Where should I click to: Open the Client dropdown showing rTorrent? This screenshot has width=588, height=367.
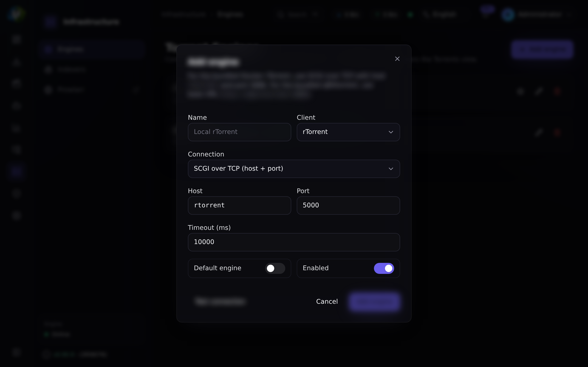[348, 132]
